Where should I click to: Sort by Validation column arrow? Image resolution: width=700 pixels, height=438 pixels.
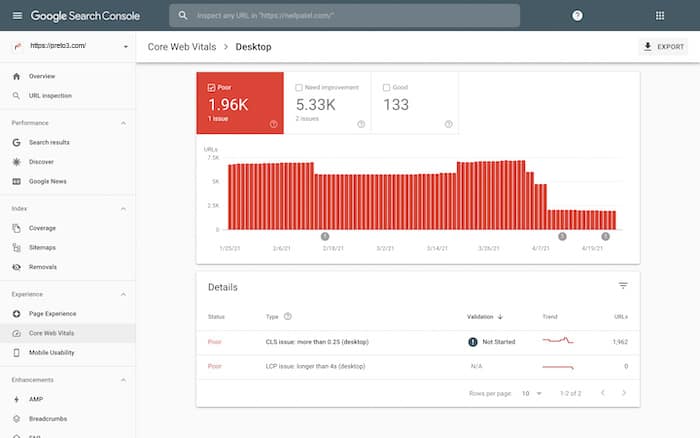500,317
